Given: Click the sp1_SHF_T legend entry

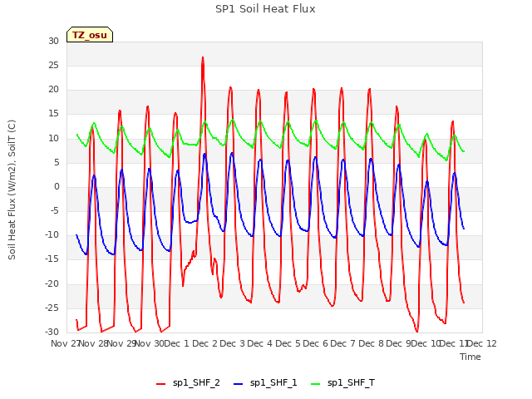Looking at the screenshot, I should 342,383.
